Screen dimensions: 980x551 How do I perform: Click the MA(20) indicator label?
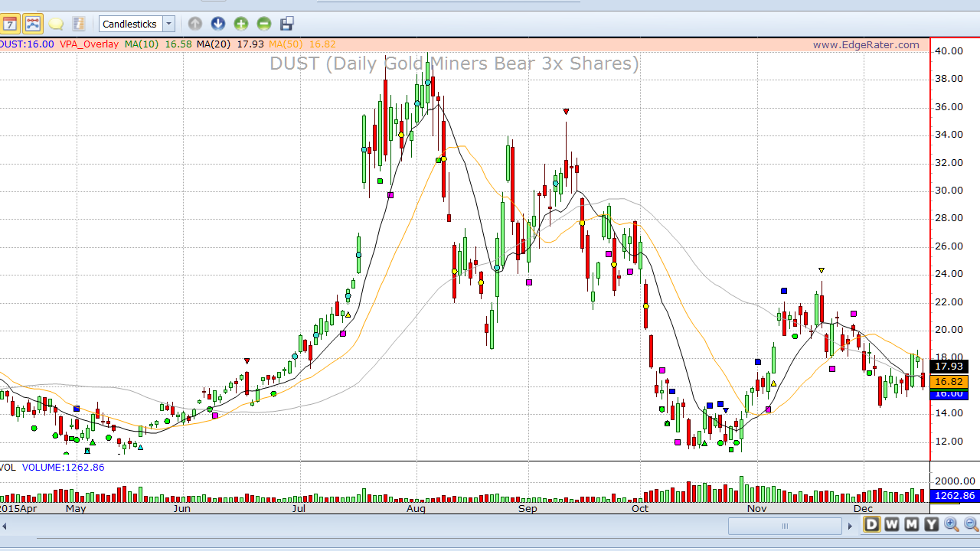(214, 44)
